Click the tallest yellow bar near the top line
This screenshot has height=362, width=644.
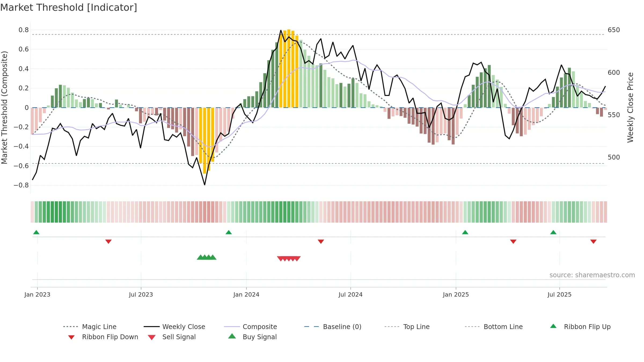coord(289,69)
